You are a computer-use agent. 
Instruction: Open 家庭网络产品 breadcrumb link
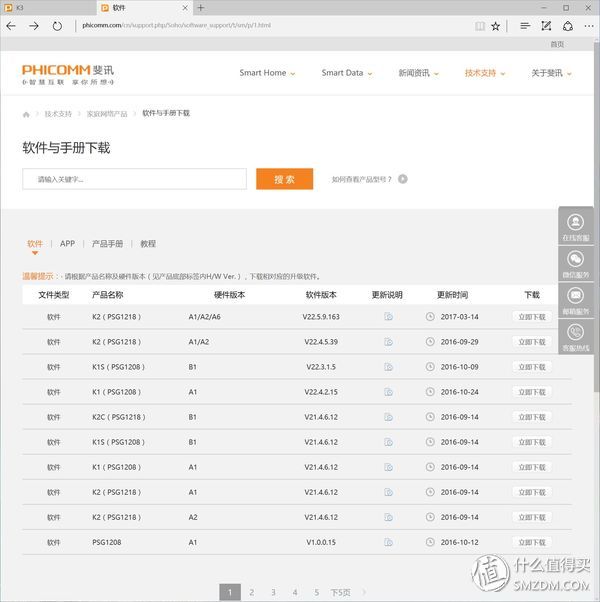pyautogui.click(x=107, y=114)
